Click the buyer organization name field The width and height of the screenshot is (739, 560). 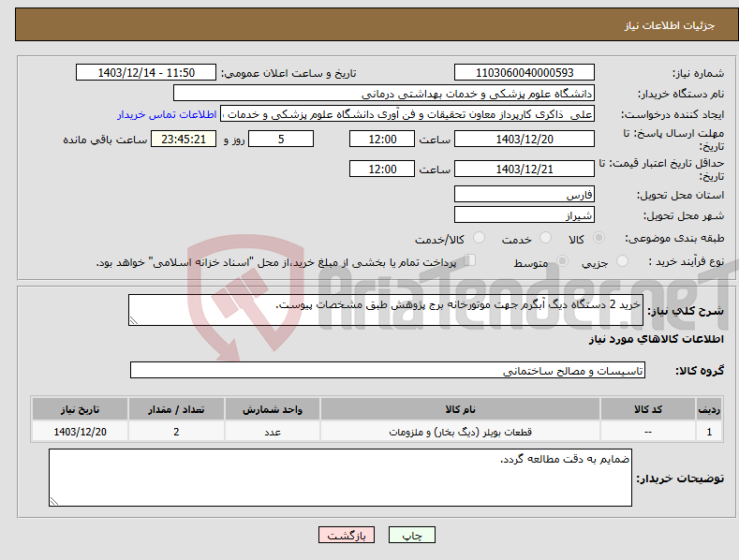[x=384, y=94]
